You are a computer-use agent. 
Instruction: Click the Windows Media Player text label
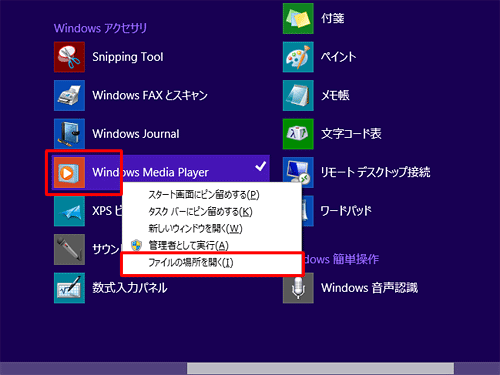pos(150,172)
